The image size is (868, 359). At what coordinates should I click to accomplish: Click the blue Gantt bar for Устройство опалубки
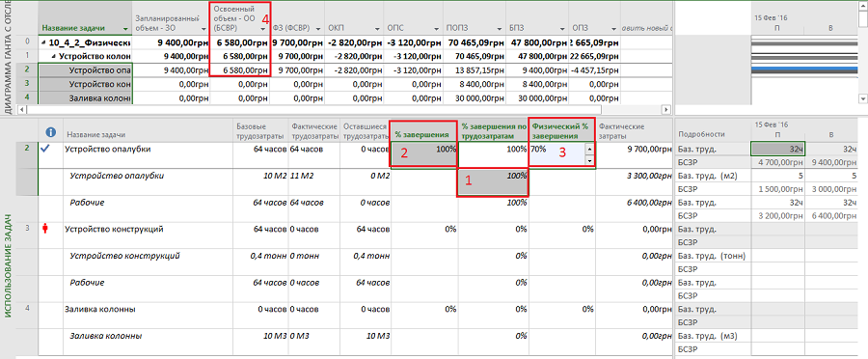point(803,69)
